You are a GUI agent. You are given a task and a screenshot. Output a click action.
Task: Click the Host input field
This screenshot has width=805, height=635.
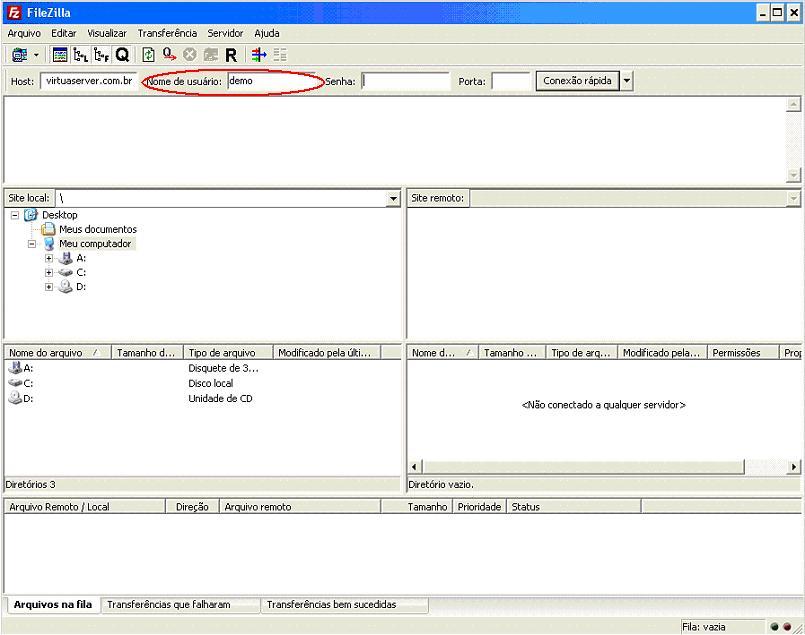point(89,81)
